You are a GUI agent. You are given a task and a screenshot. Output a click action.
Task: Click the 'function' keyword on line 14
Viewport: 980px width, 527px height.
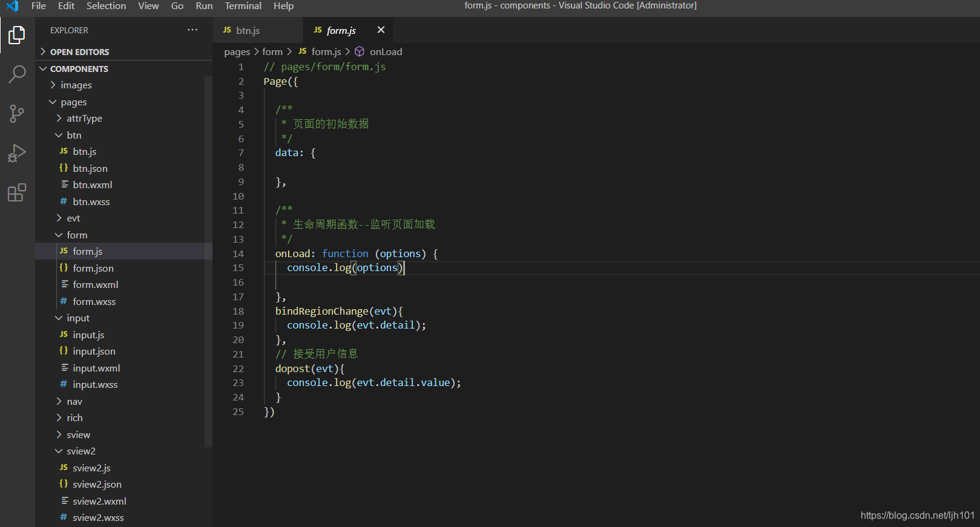pyautogui.click(x=345, y=254)
